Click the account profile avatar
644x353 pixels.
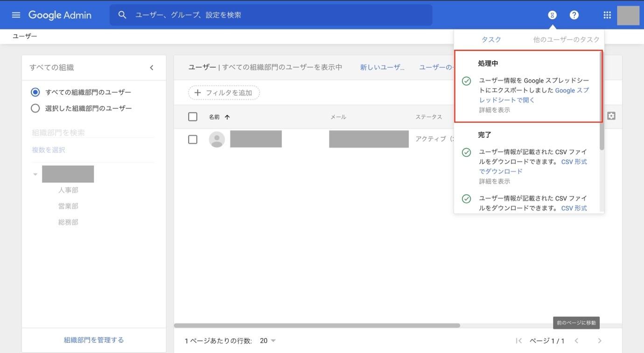point(628,14)
